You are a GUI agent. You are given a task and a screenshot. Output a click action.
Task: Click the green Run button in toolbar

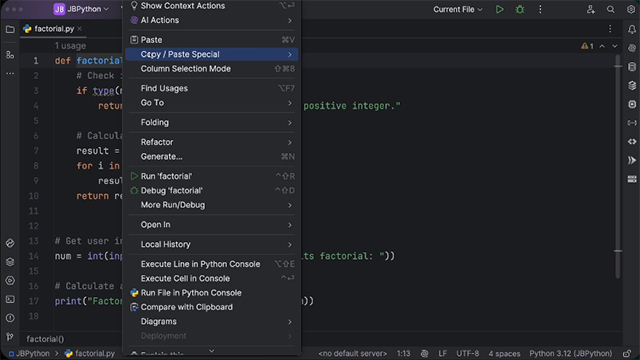499,9
